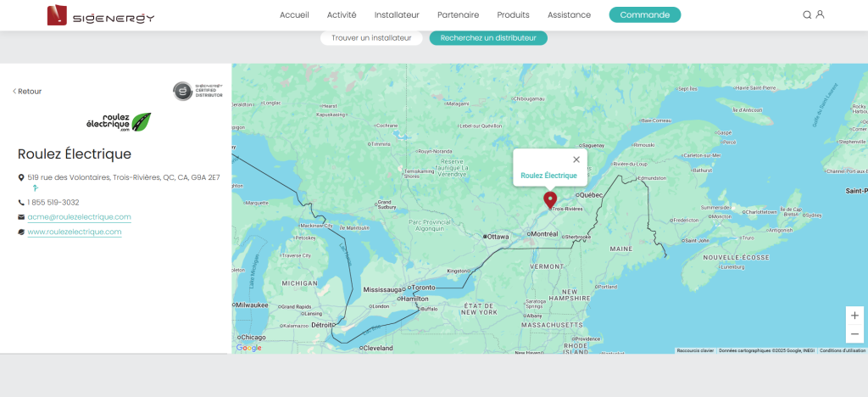The height and width of the screenshot is (397, 868).
Task: Click the Québec city label on map
Action: coord(591,195)
